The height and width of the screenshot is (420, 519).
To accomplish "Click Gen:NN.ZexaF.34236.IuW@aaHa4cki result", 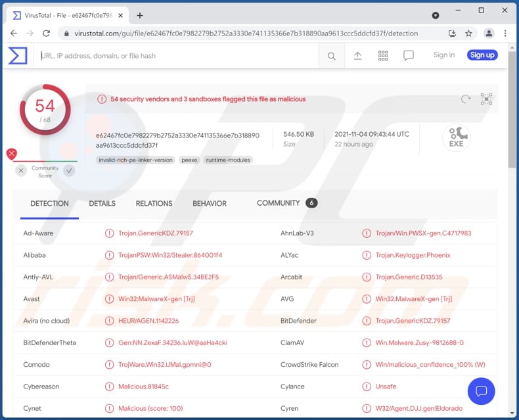I will point(172,342).
